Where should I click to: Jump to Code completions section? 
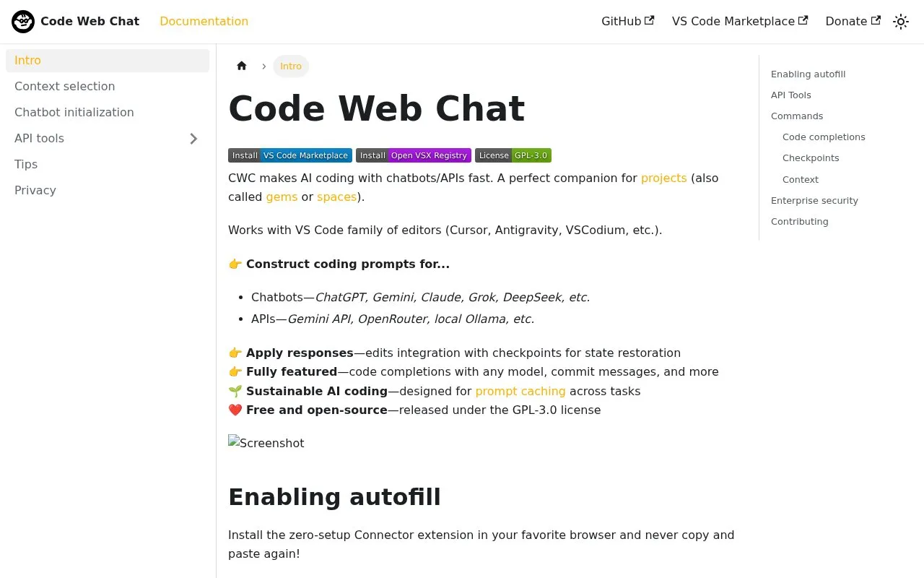824,137
